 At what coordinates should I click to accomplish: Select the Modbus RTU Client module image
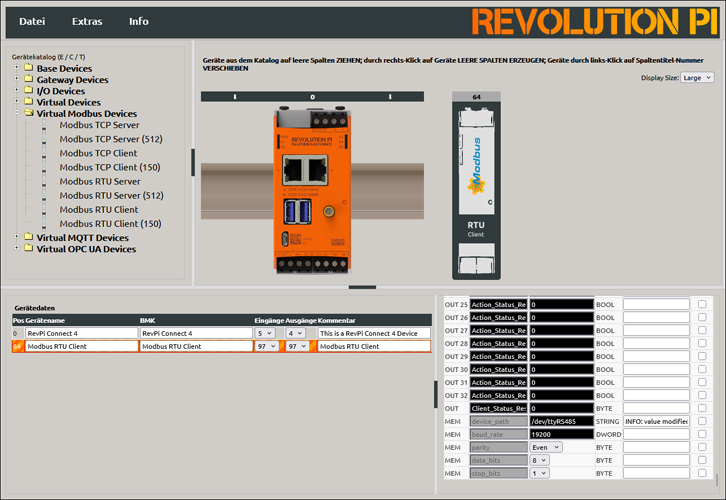476,190
